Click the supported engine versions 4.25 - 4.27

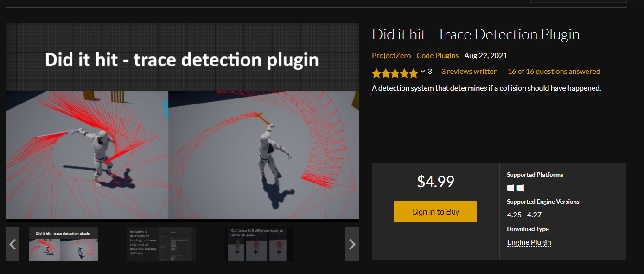[x=524, y=215]
